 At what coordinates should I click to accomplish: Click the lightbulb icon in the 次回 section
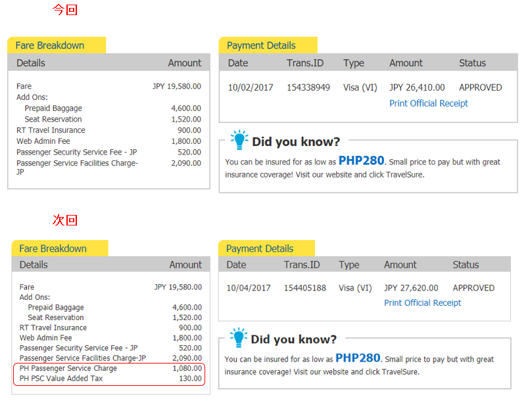[239, 338]
